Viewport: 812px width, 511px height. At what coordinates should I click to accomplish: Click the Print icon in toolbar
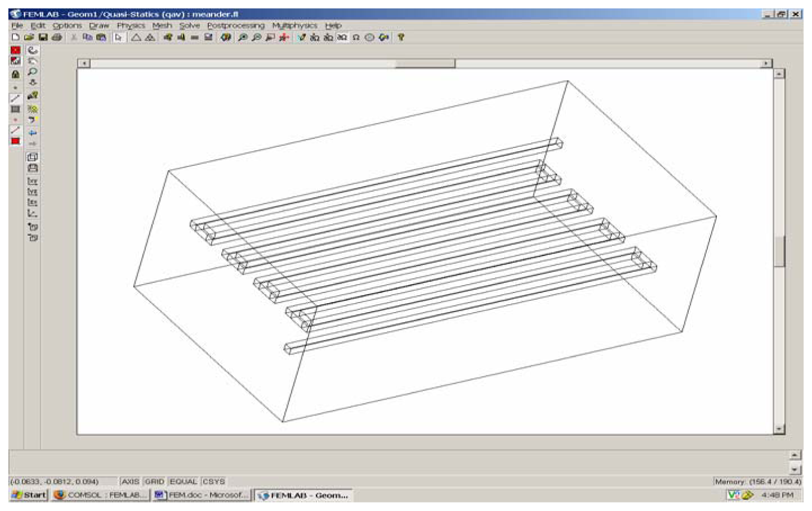[x=57, y=38]
